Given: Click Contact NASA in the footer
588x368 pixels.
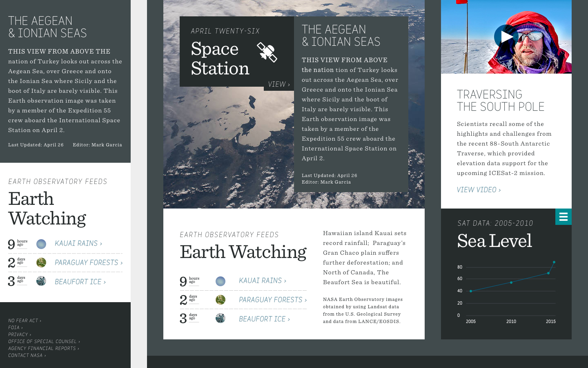Looking at the screenshot, I should (27, 355).
